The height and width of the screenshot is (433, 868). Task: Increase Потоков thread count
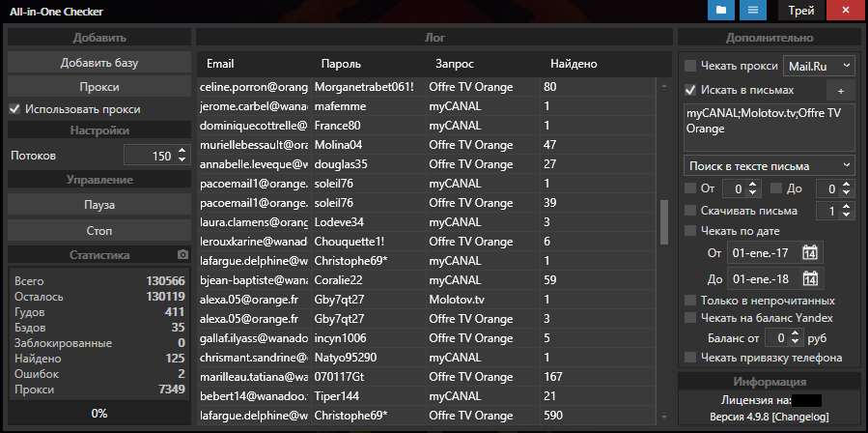point(182,152)
